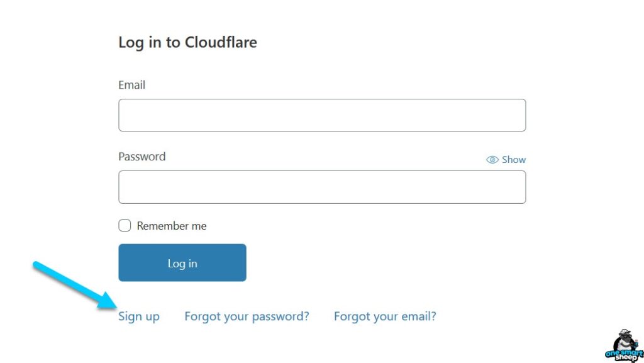Open the "Forgot your email?" link

point(385,316)
